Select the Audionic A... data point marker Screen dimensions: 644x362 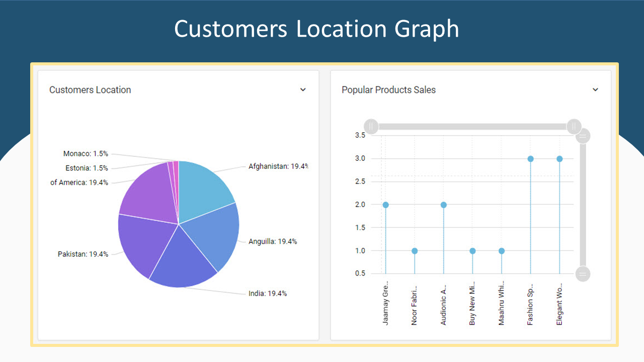(x=443, y=205)
